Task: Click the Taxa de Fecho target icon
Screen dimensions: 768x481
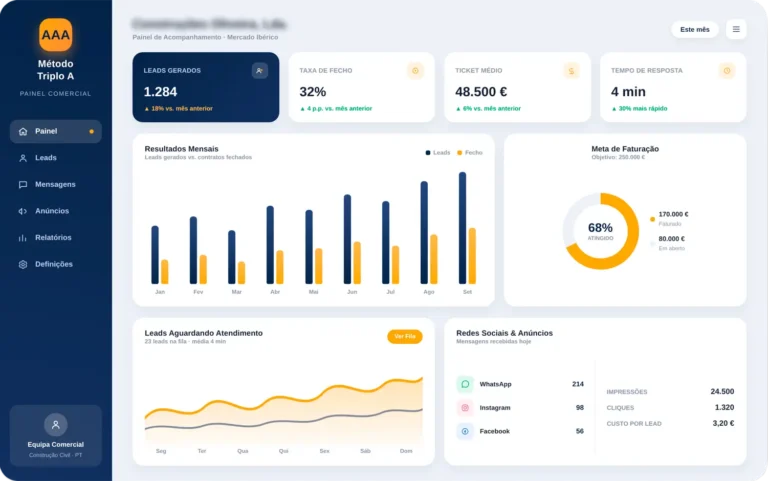Action: point(415,71)
